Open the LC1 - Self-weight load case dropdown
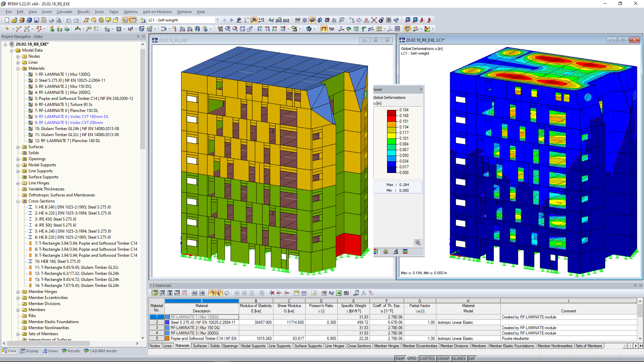Image resolution: width=644 pixels, height=362 pixels. pyautogui.click(x=217, y=20)
